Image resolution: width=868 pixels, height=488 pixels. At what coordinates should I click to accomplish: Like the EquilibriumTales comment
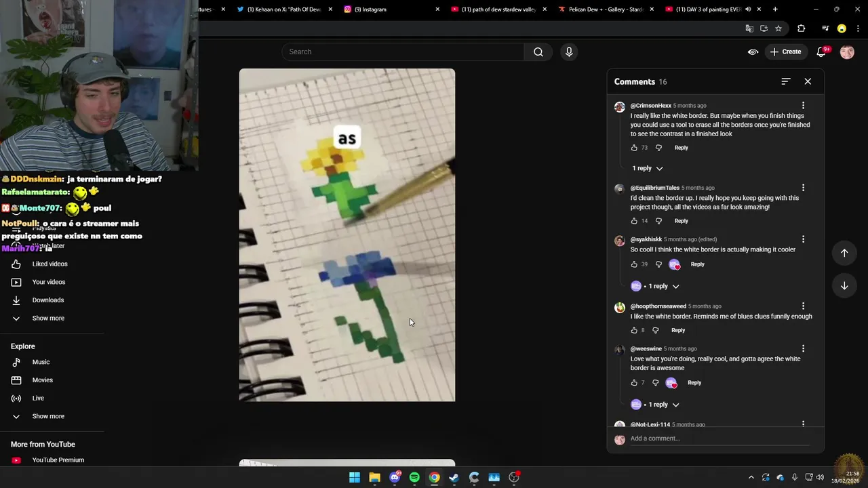coord(634,221)
